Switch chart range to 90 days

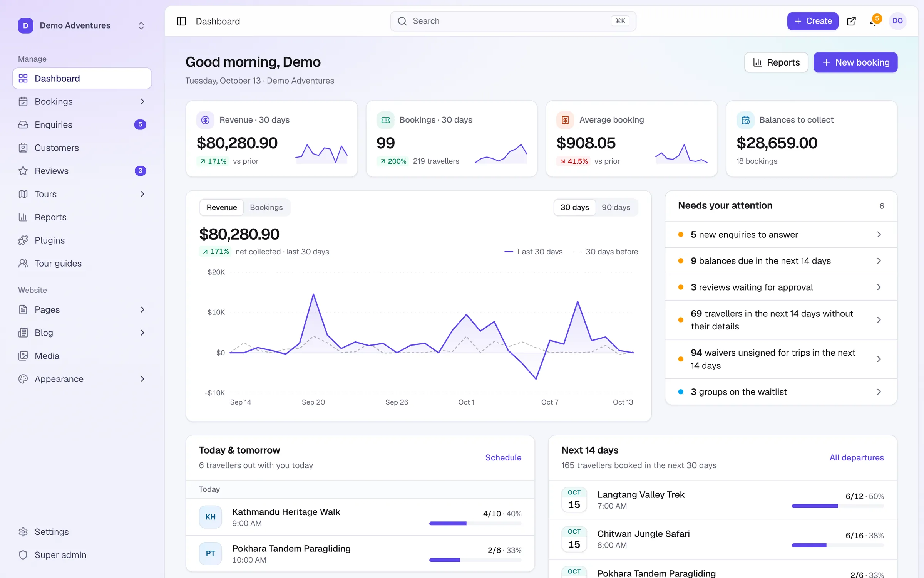[616, 207]
